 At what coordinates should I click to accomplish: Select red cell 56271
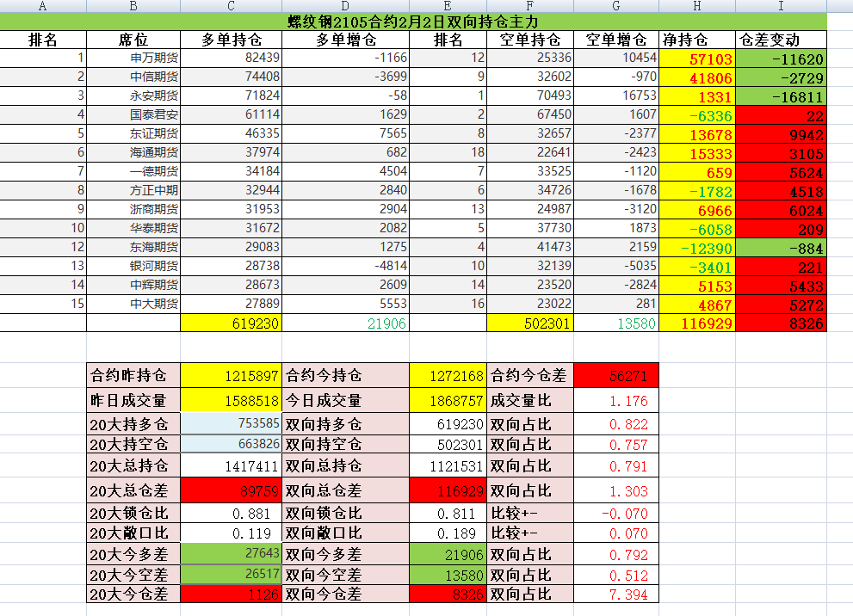point(616,375)
